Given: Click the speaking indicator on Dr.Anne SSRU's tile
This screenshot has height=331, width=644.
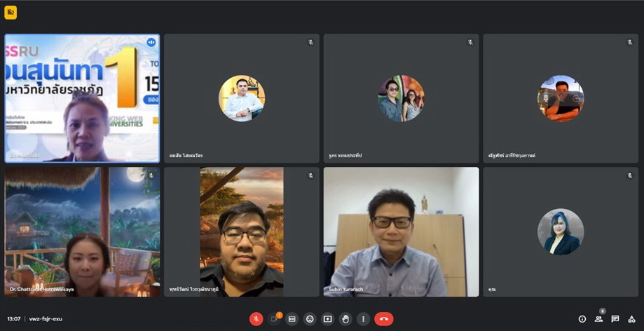Looking at the screenshot, I should tap(151, 43).
